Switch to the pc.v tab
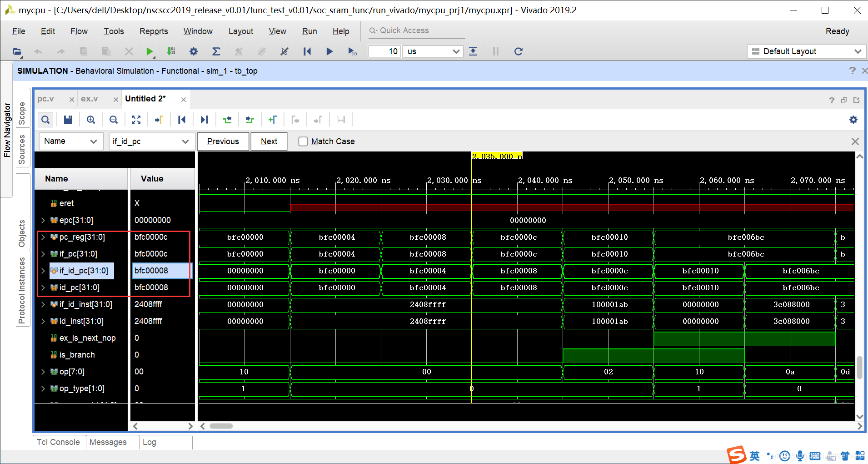Image resolution: width=868 pixels, height=464 pixels. click(45, 99)
